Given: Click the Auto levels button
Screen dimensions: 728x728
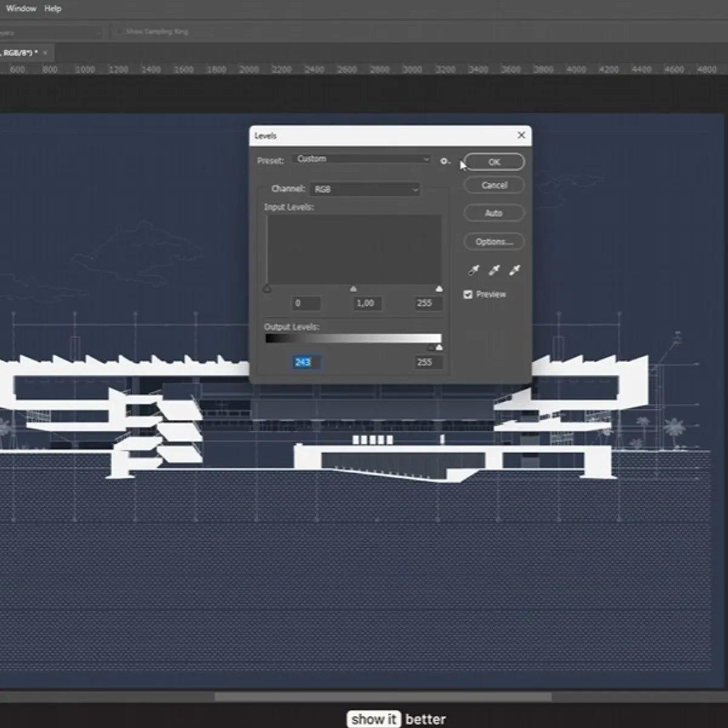Looking at the screenshot, I should 494,213.
